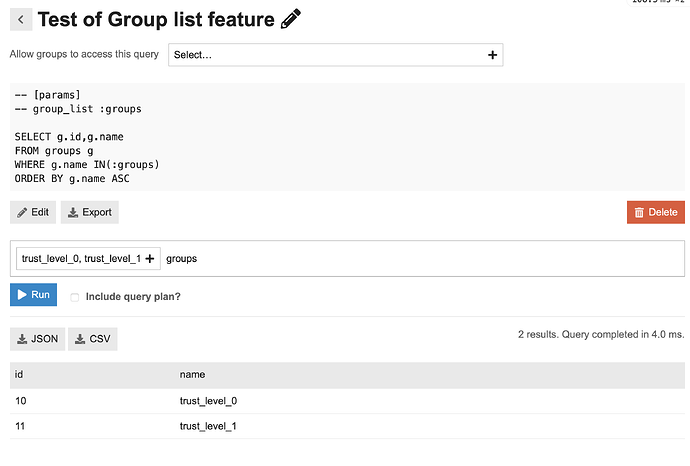Screen dimensions: 690x466
Task: Run the query
Action: (x=33, y=294)
